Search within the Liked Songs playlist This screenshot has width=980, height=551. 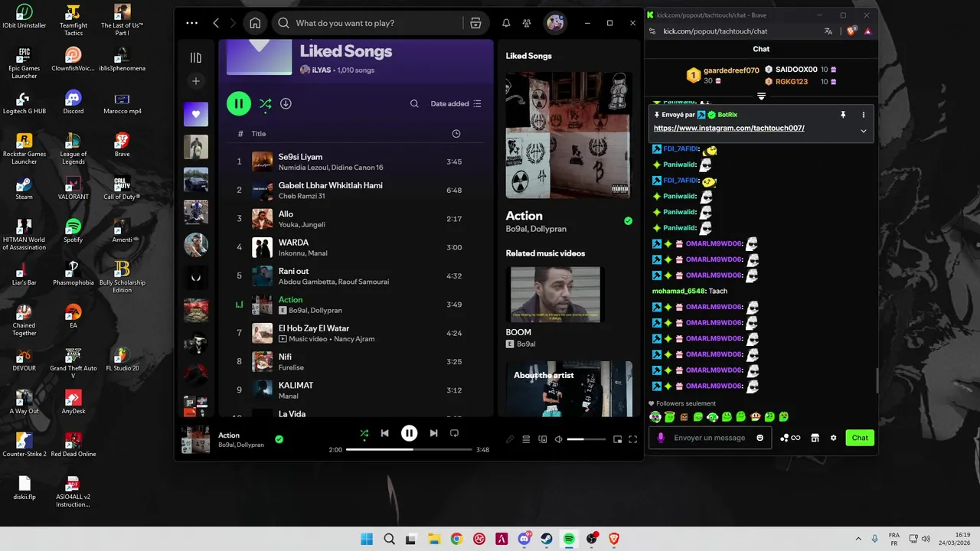(414, 103)
